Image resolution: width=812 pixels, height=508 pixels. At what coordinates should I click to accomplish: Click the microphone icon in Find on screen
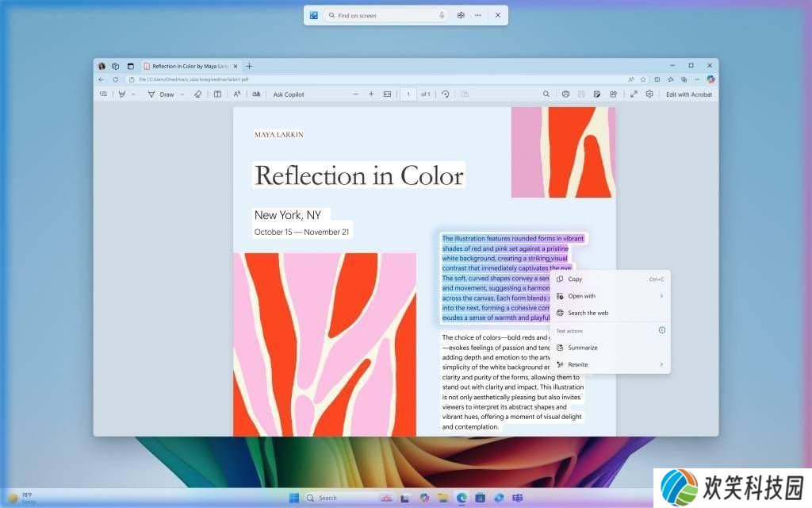pos(442,16)
